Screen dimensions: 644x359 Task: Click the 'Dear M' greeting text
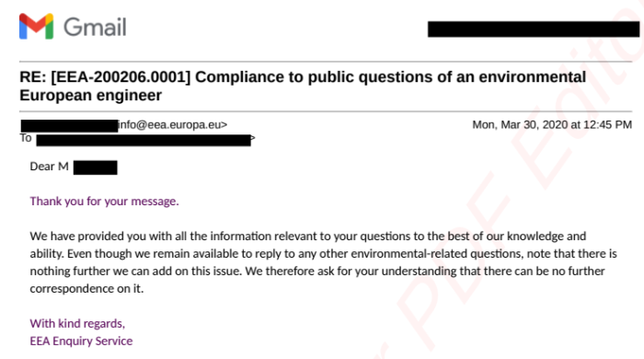pyautogui.click(x=50, y=167)
